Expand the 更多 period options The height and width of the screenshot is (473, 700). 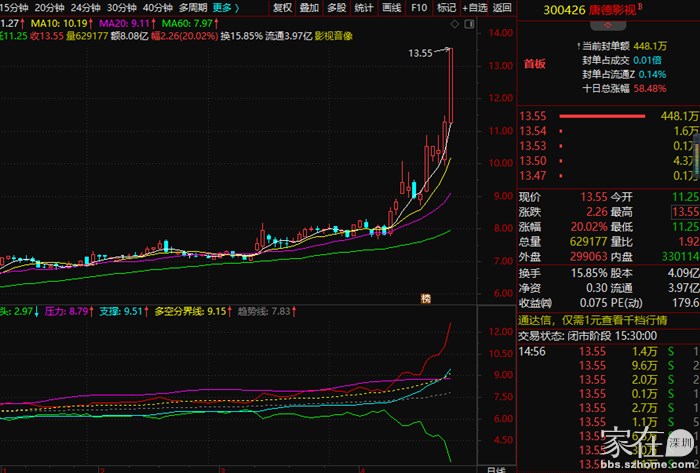pos(225,7)
